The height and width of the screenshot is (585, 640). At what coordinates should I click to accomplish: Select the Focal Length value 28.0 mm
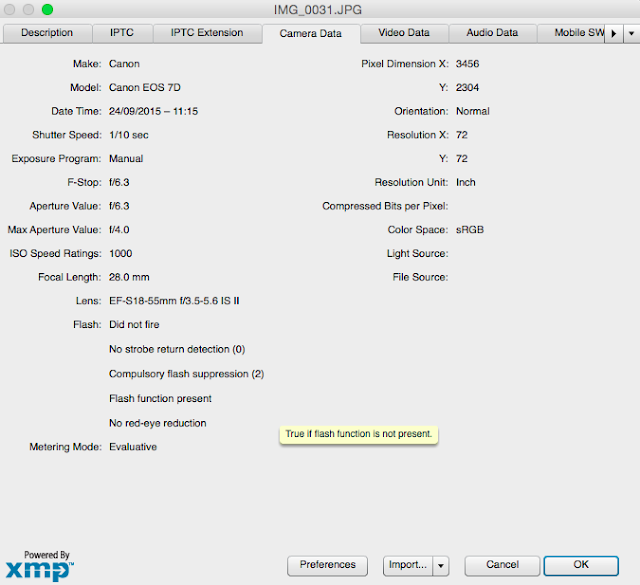(129, 277)
